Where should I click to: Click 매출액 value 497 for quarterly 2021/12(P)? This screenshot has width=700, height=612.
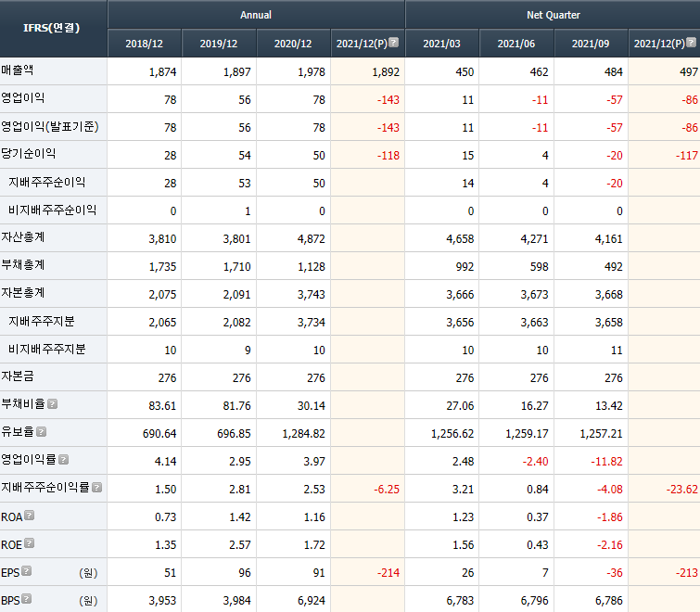click(x=689, y=72)
